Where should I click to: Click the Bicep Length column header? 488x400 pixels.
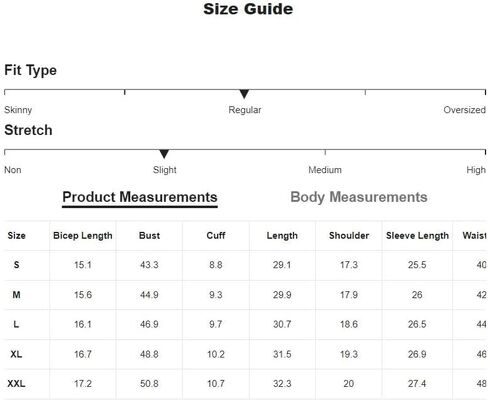coord(83,235)
